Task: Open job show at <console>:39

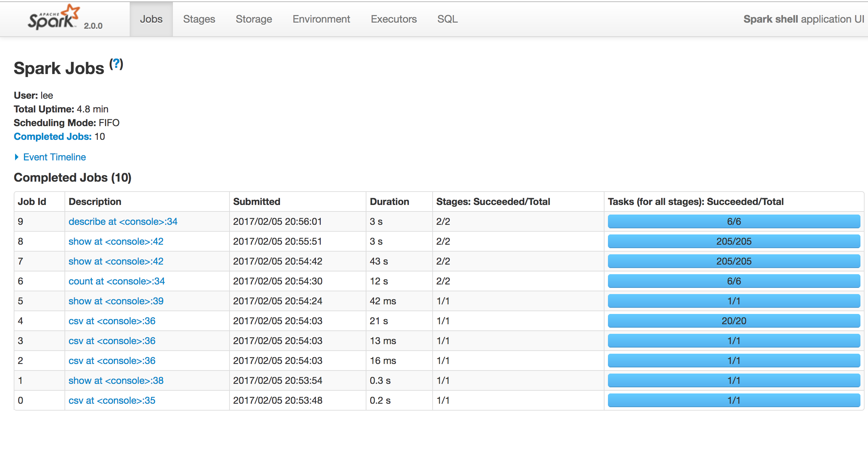Action: tap(116, 301)
